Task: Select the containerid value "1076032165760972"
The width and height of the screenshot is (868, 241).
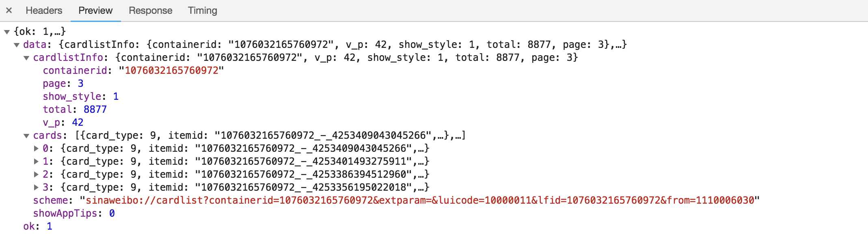Action: pos(171,71)
